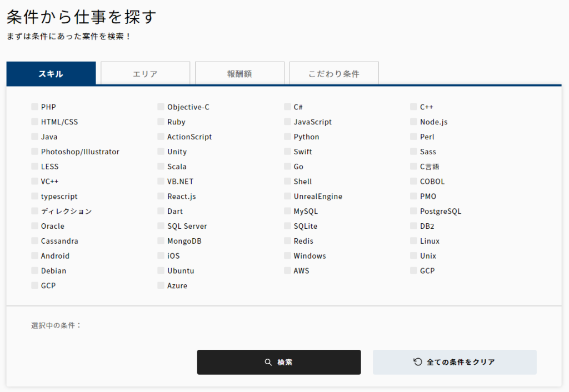The image size is (569, 392).
Task: Check the MySQL checkbox
Action: 287,210
